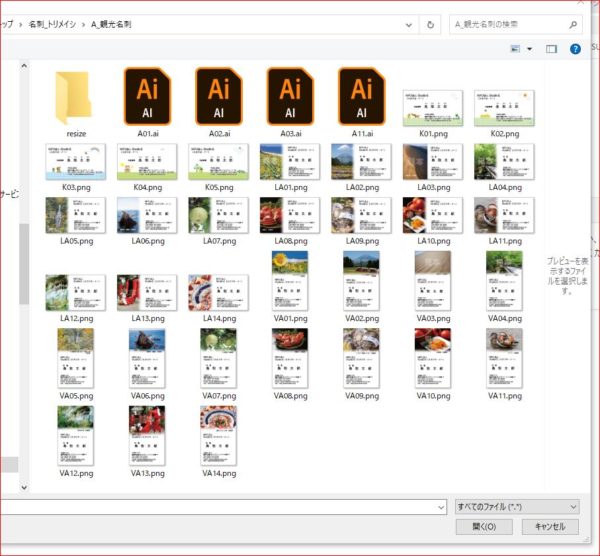This screenshot has height=556, width=600.
Task: Open the help question mark icon
Action: tap(576, 48)
